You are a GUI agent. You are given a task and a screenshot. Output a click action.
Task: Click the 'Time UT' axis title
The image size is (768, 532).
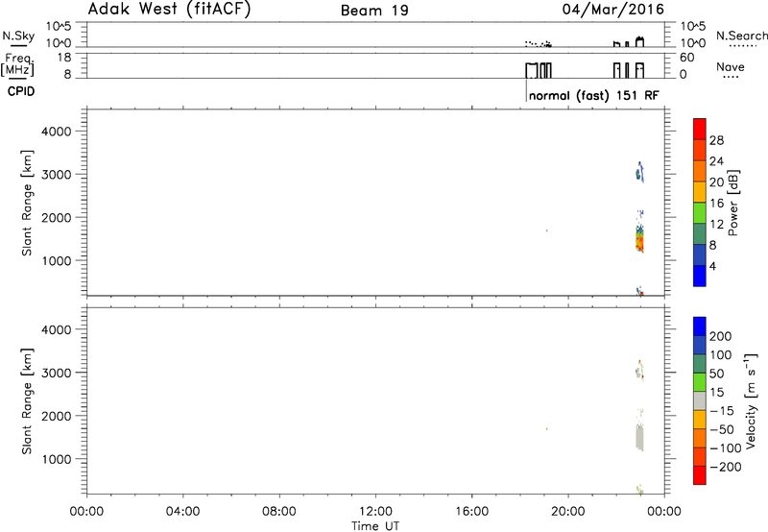coord(375,525)
